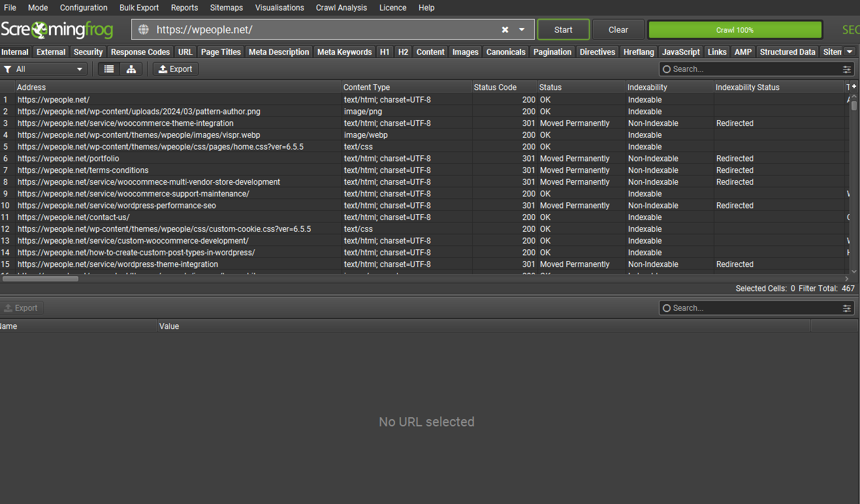Select how-to-create-custom-post-types URL row
This screenshot has width=860, height=504.
424,253
